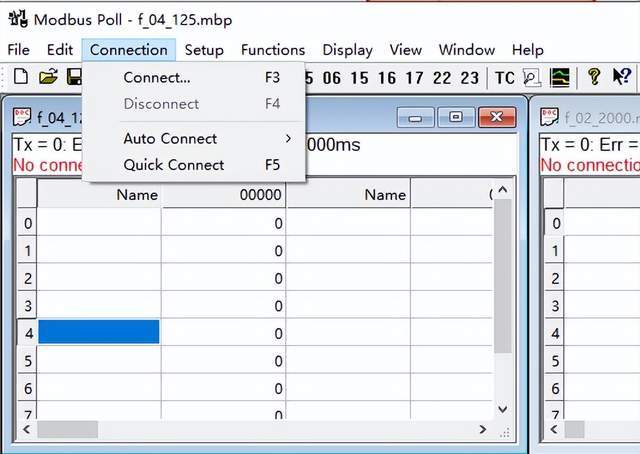The width and height of the screenshot is (640, 454).
Task: Choose Connect... F3 menu entry
Action: coord(194,78)
